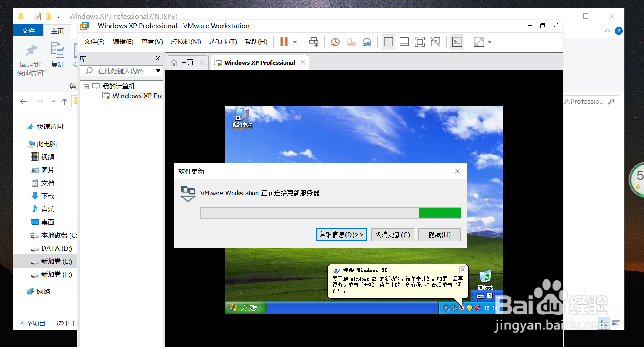Click Explorer up-directory arrow
644x347 pixels.
(x=64, y=102)
